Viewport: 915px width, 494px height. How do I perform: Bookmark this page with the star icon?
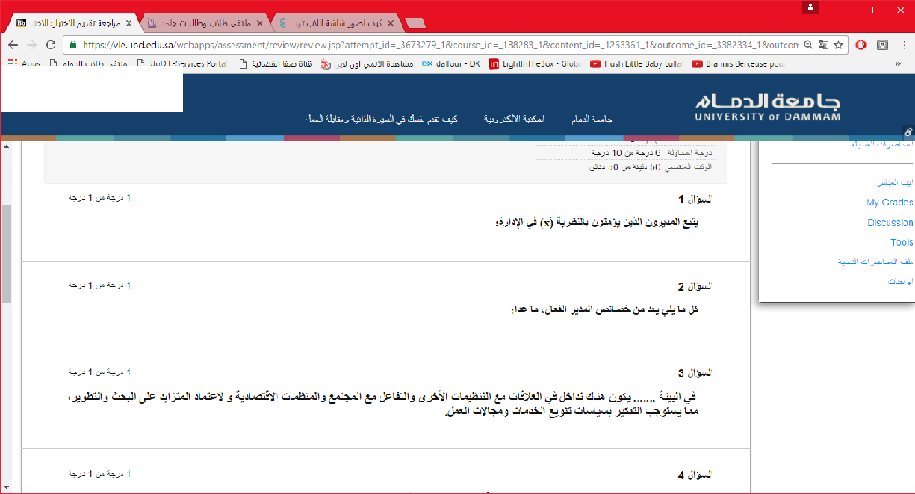[x=839, y=45]
